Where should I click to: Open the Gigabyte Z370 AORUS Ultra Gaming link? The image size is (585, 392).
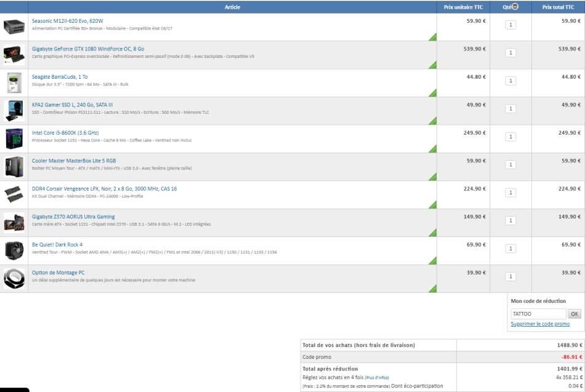pyautogui.click(x=73, y=217)
